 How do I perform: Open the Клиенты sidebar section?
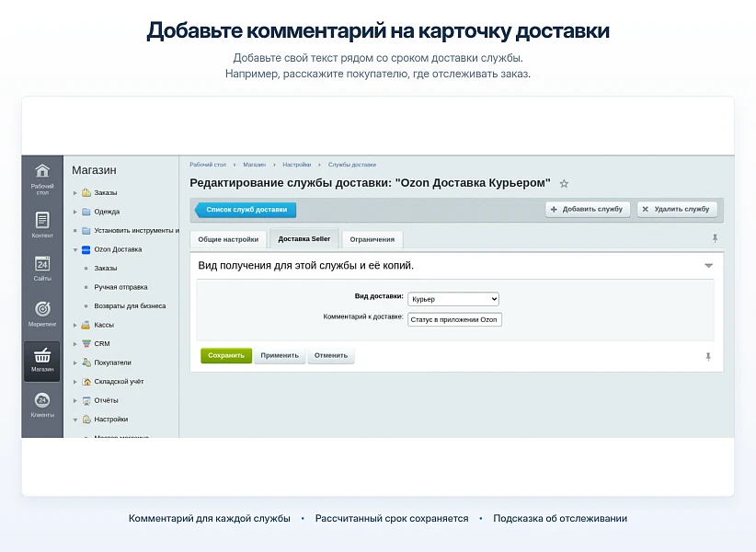click(x=42, y=405)
